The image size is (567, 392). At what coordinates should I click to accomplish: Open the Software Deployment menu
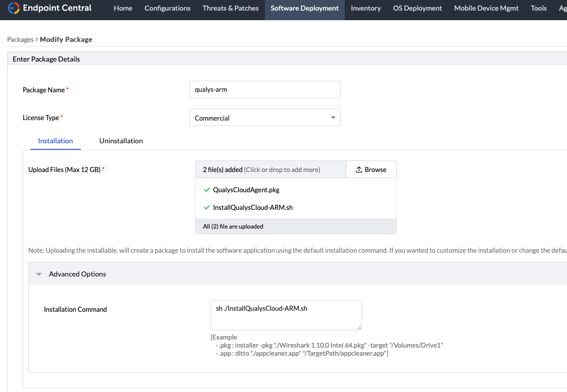coord(304,8)
